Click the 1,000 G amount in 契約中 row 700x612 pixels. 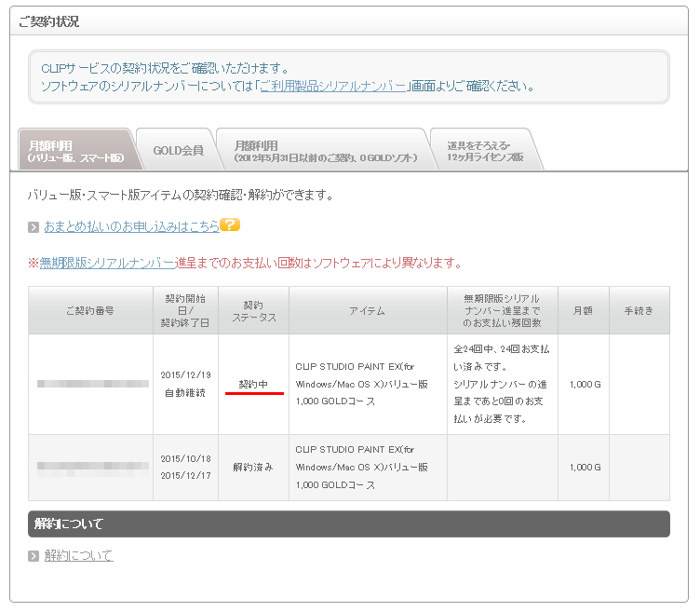[x=586, y=384]
